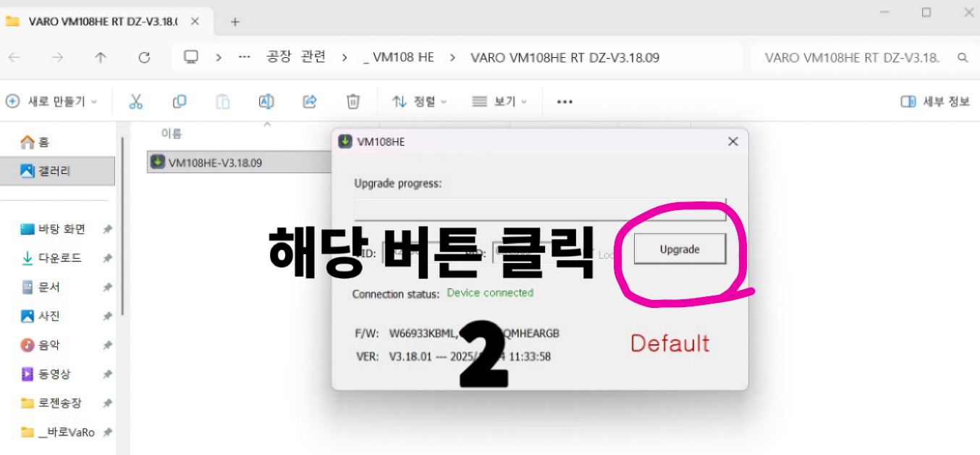Viewport: 980px width, 455px height.
Task: Click the Copy icon in toolbar
Action: [179, 101]
